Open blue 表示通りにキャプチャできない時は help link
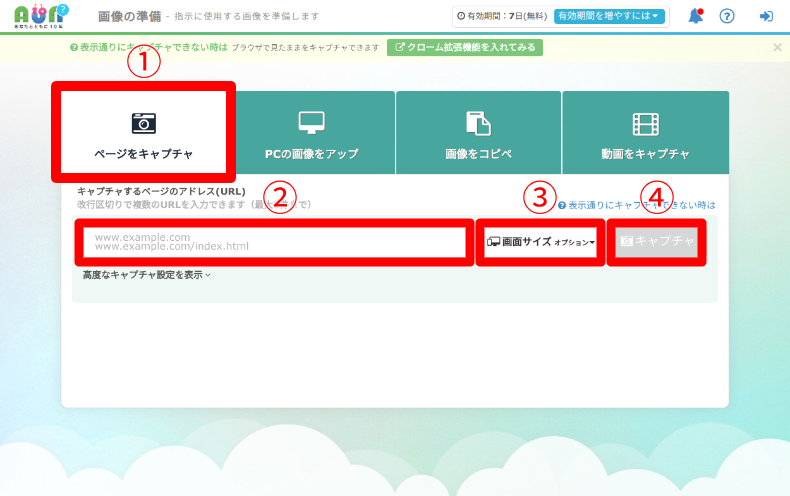Image resolution: width=790 pixels, height=496 pixels. pos(637,205)
